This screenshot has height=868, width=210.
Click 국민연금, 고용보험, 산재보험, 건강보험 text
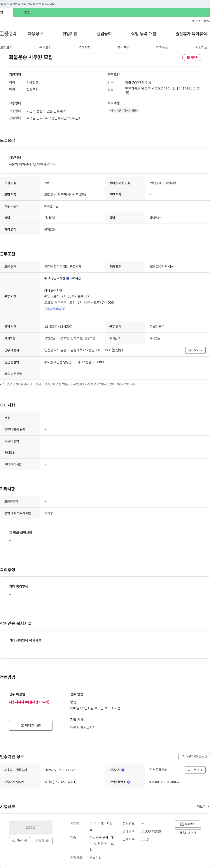tap(70, 338)
